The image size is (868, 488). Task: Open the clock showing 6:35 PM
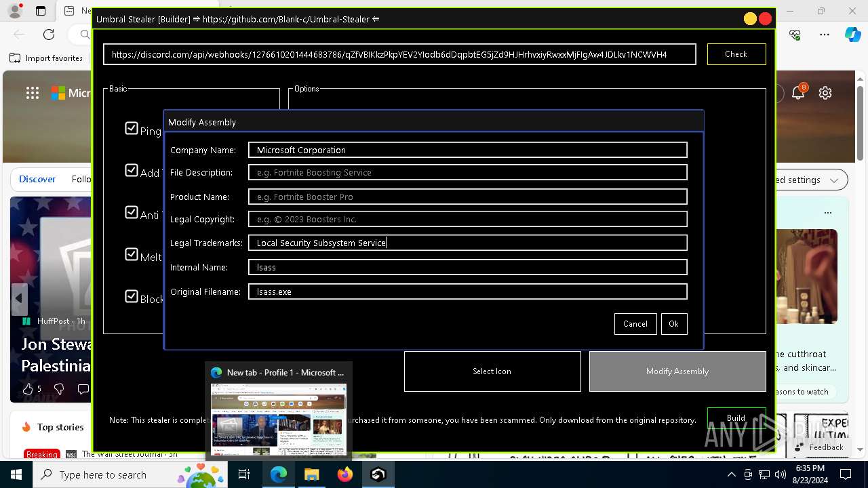click(x=810, y=474)
